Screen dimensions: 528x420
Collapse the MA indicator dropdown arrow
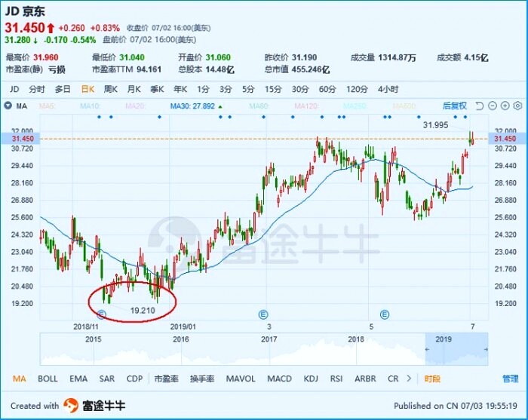8,106
